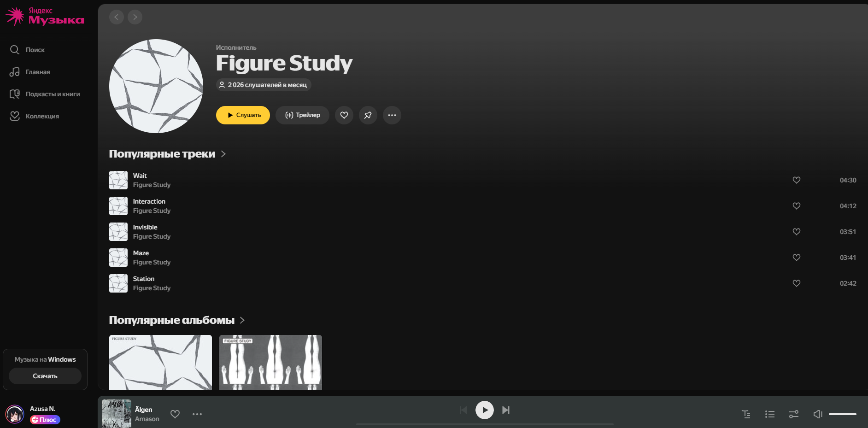Open the Популярные альбомы heading
The width and height of the screenshot is (868, 428).
click(172, 320)
